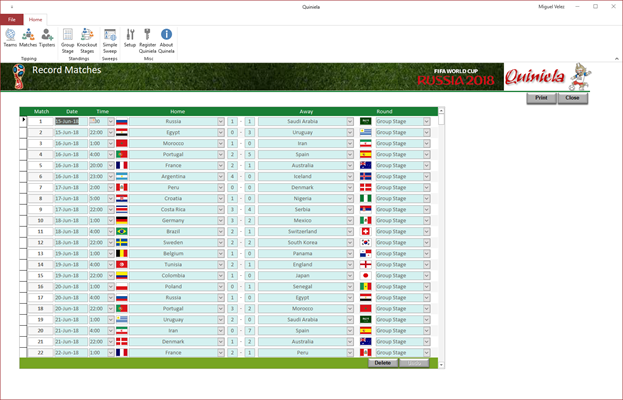
Task: Click the Date column header
Action: tap(72, 112)
